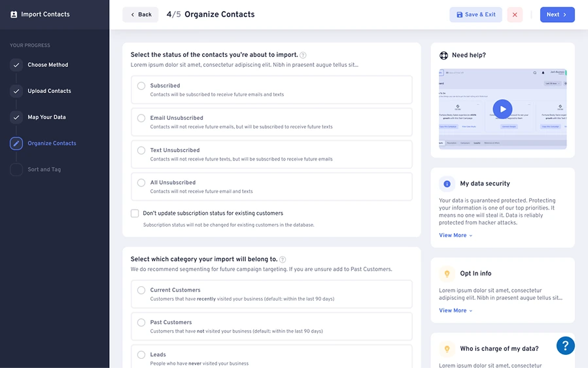
Task: Open the floating blue help question button
Action: coord(566,346)
